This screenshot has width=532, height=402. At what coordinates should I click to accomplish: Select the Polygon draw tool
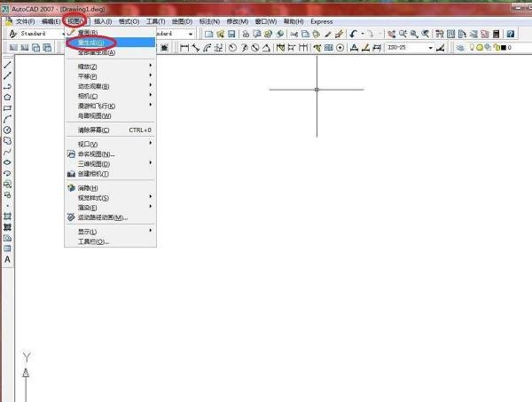(7, 98)
